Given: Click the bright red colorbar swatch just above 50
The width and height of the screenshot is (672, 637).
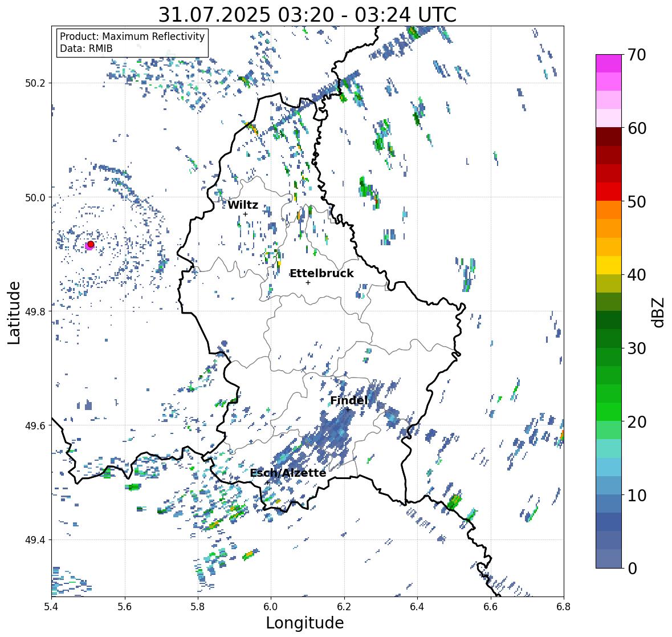Looking at the screenshot, I should 609,192.
